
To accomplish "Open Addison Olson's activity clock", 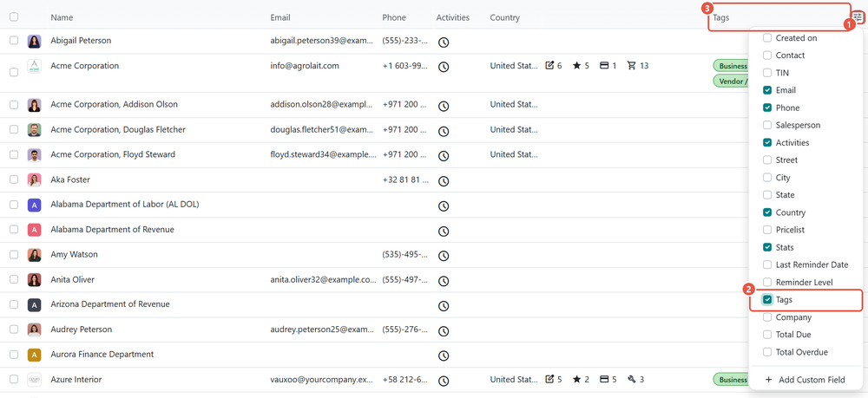I will 444,106.
